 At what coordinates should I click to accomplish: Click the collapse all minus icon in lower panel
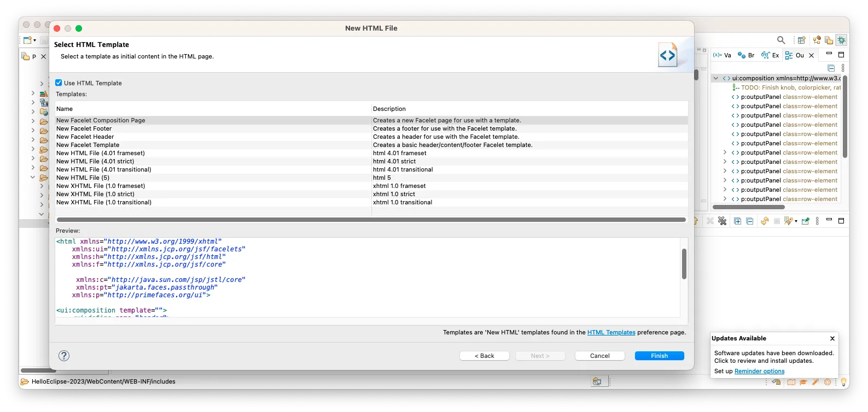[749, 221]
